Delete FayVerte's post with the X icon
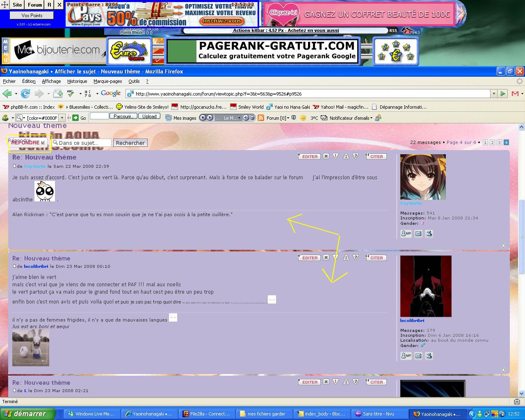This screenshot has height=420, width=525. [x=326, y=156]
